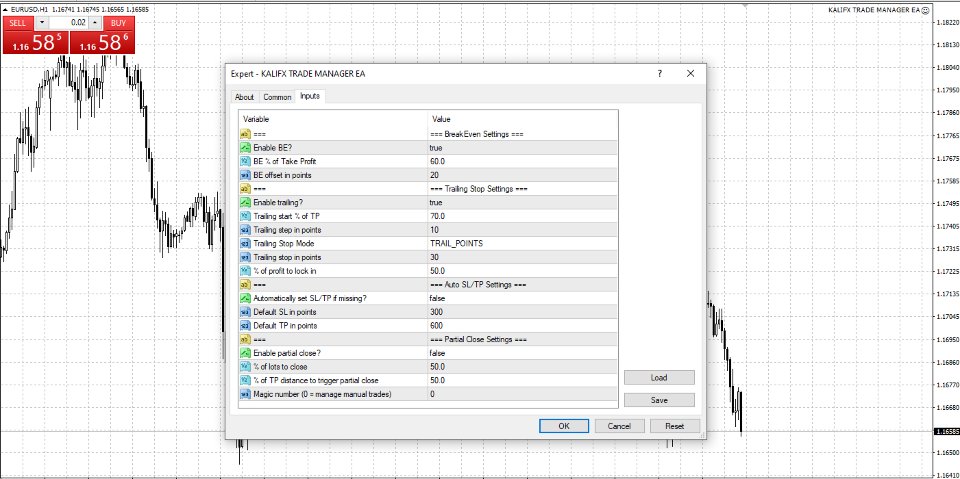Click the buy price tile 1.16 58 6
The width and height of the screenshot is (960, 479).
(x=102, y=42)
